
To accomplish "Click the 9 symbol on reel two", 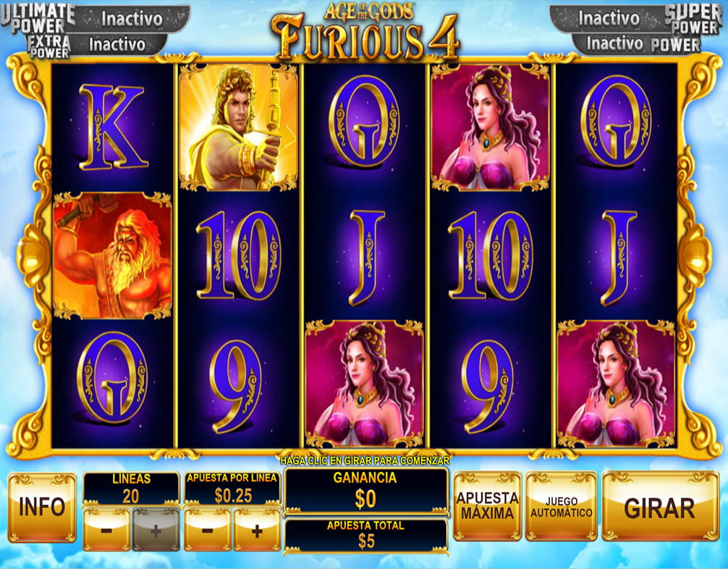I will click(236, 387).
